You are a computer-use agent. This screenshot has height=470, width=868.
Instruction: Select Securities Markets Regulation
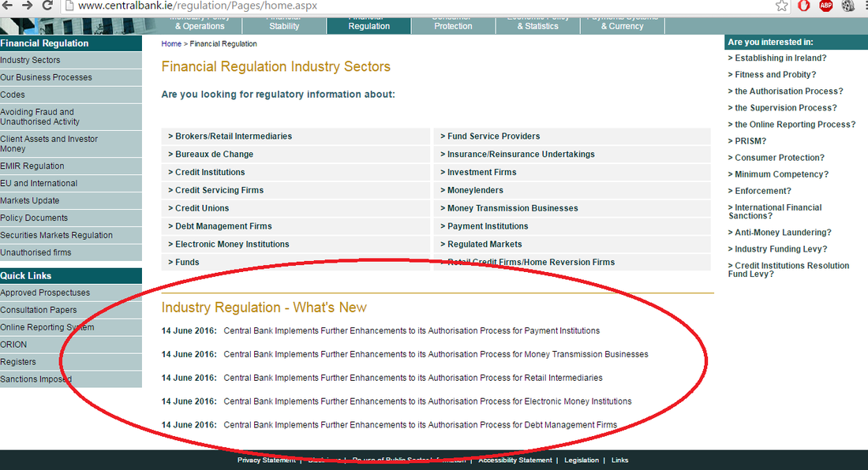pyautogui.click(x=71, y=235)
